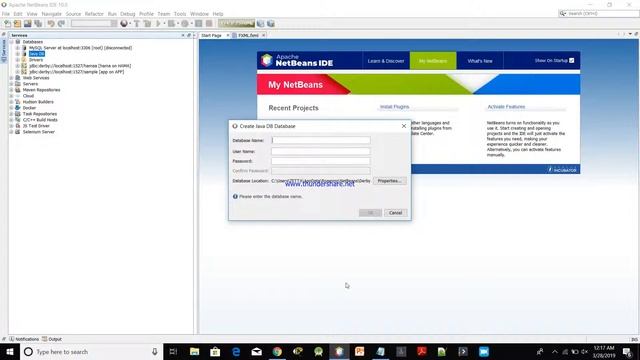The image size is (640, 360).
Task: Click the New File toolbar icon
Action: (x=7, y=24)
